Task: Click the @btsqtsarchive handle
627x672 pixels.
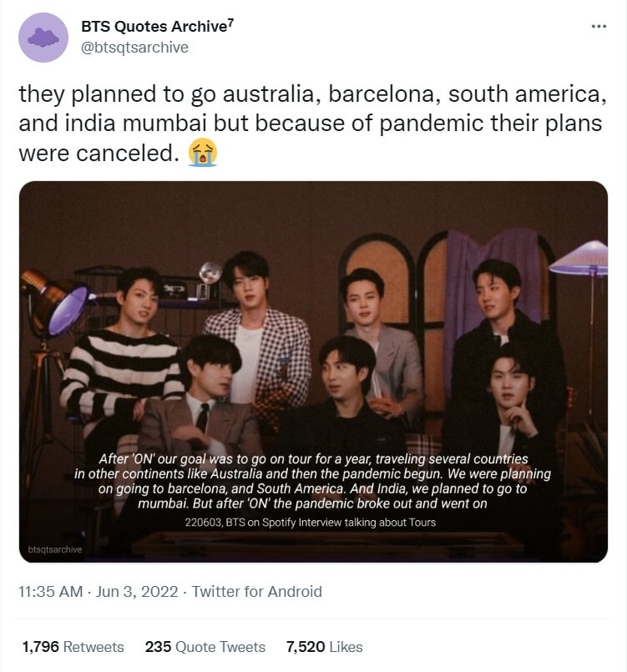Action: [x=134, y=48]
